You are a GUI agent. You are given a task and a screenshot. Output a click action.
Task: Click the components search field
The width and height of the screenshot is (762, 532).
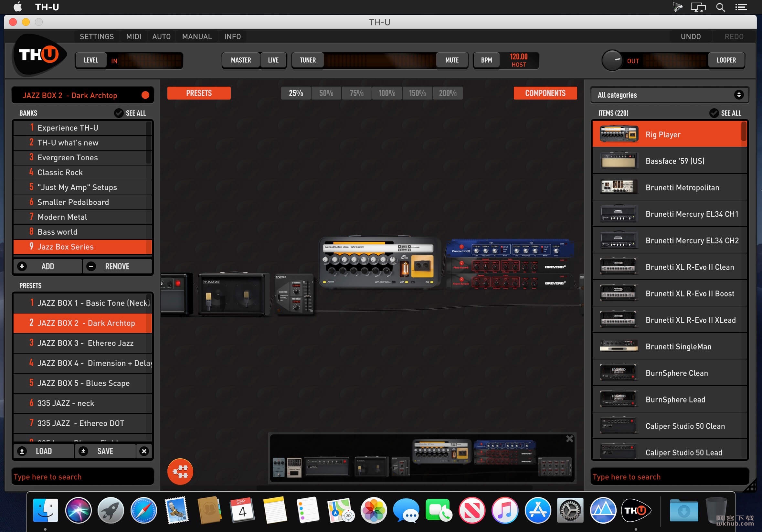click(669, 477)
